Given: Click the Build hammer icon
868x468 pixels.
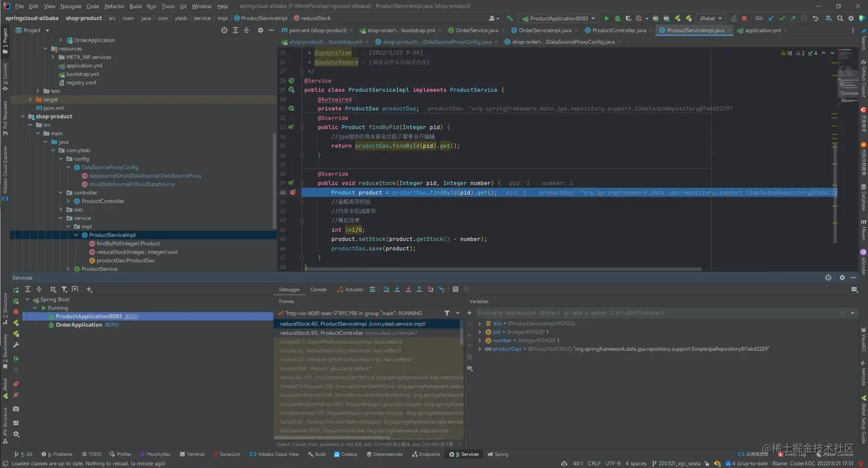Looking at the screenshot, I should (x=510, y=18).
